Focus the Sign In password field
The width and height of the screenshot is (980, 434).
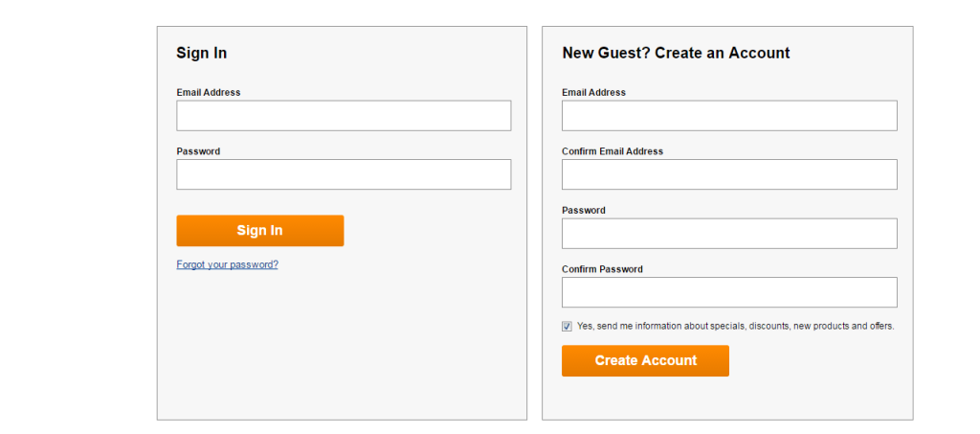click(x=344, y=174)
